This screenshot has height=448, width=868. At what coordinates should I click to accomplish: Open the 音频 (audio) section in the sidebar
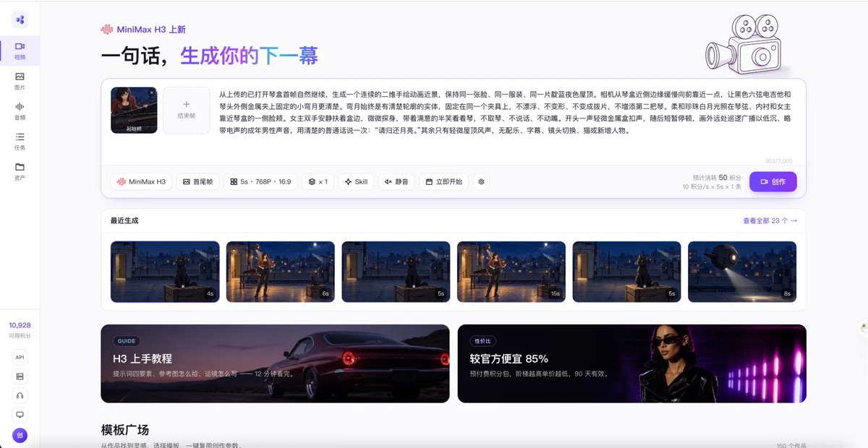tap(20, 111)
